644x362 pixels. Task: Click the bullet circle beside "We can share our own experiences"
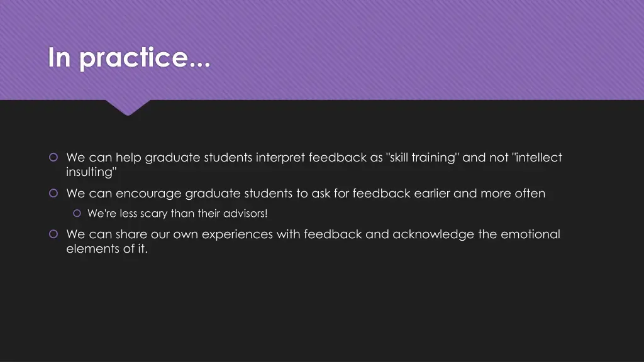[53, 234]
